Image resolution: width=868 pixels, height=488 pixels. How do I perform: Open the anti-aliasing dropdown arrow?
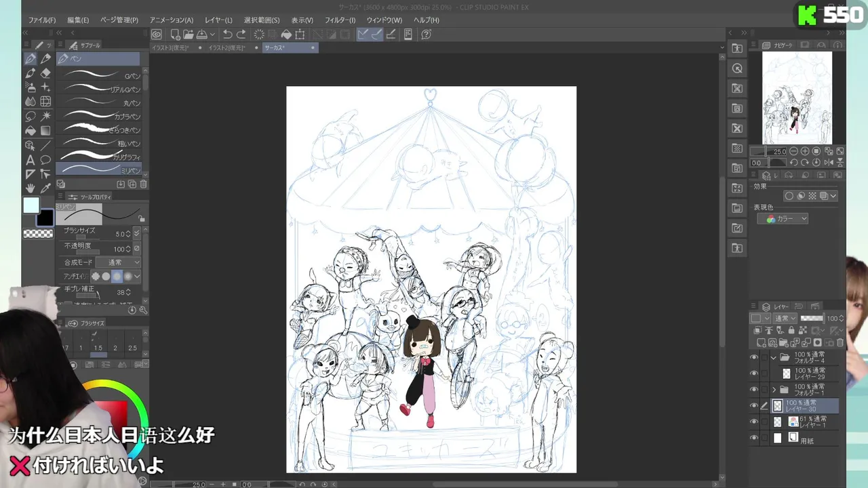click(137, 277)
